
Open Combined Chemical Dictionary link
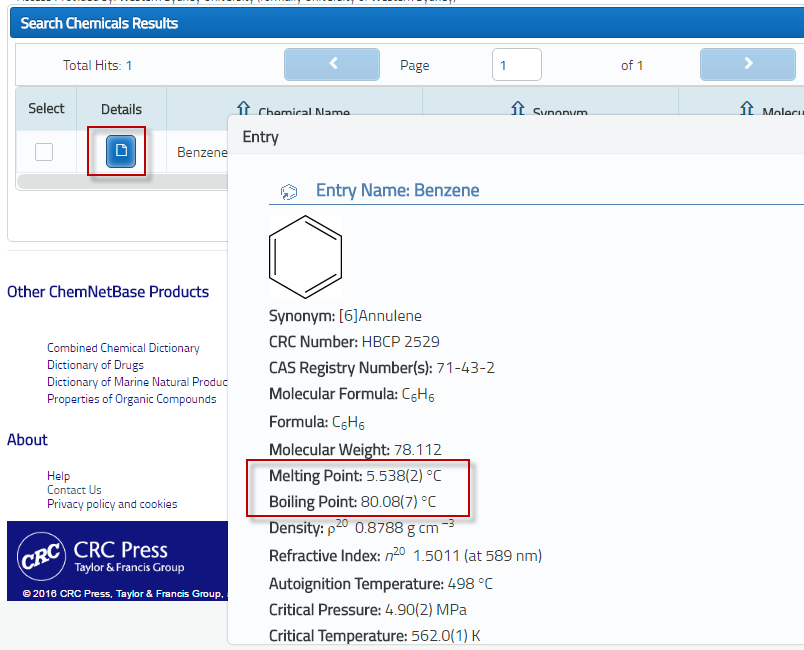point(123,348)
